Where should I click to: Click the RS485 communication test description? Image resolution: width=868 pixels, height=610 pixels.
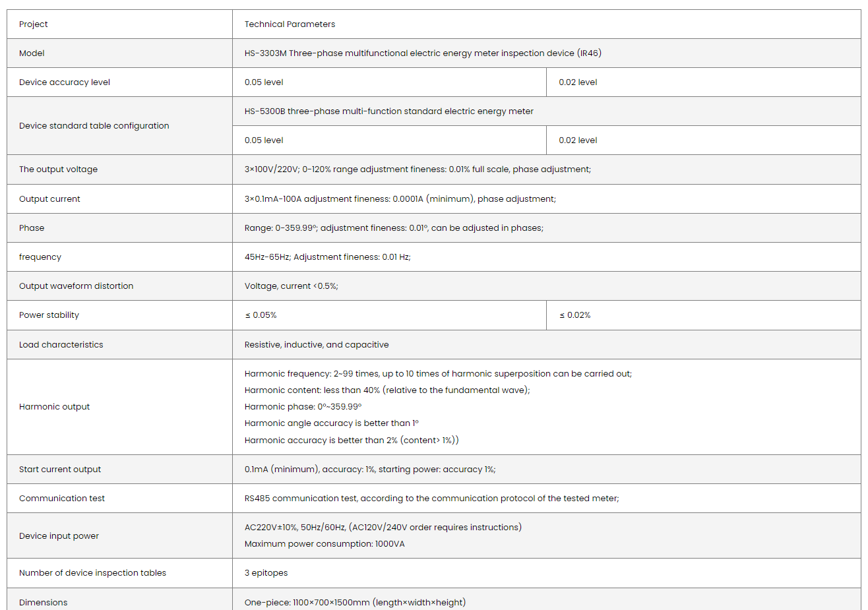pyautogui.click(x=431, y=499)
